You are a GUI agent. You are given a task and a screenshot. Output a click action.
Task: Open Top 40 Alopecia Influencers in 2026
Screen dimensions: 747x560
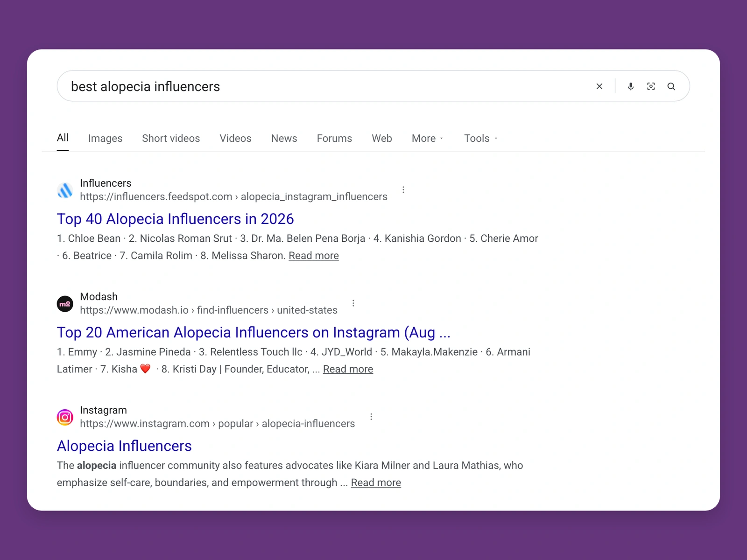[175, 219]
